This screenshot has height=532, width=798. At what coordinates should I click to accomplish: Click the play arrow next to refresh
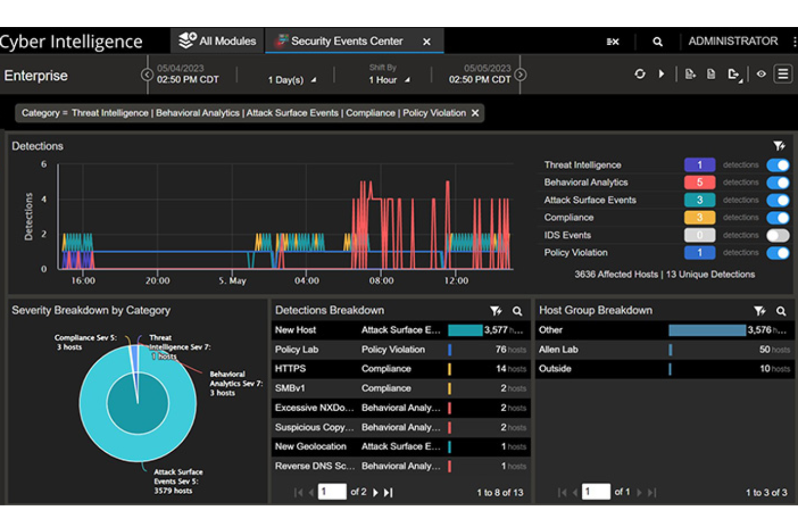662,74
